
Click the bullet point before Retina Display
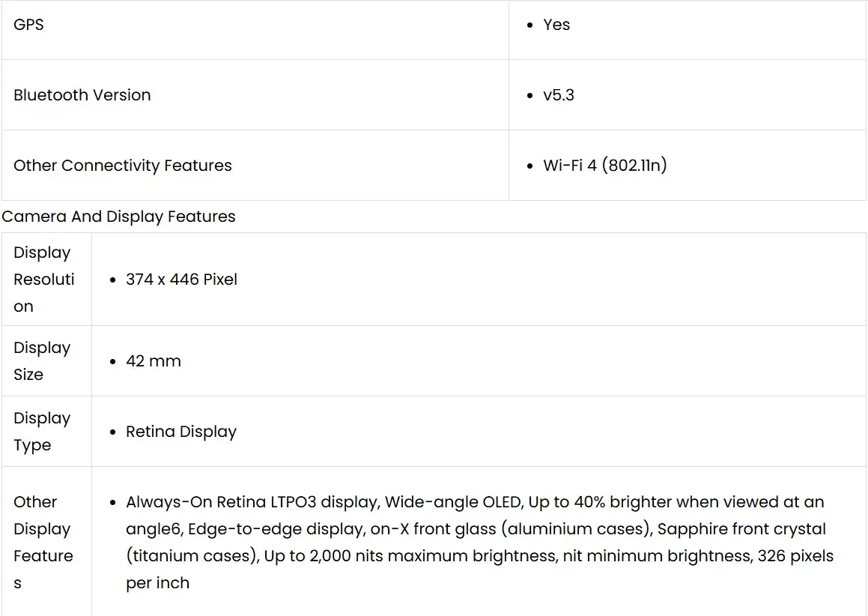(x=112, y=432)
